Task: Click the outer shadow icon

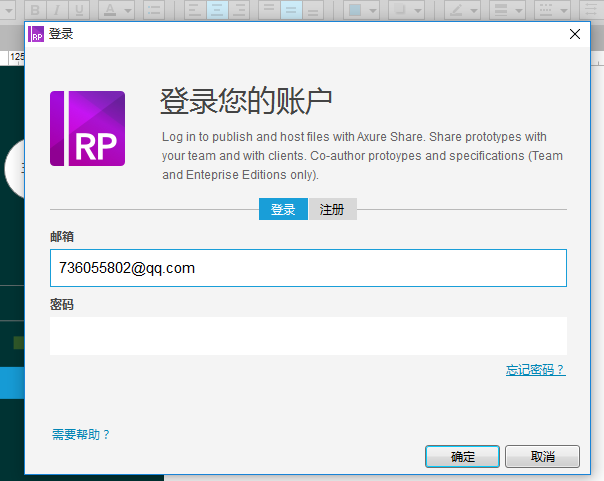Action: [x=400, y=10]
